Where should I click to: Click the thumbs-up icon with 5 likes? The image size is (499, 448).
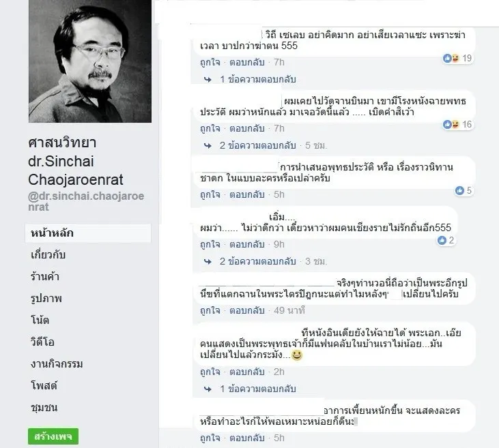[x=459, y=190]
